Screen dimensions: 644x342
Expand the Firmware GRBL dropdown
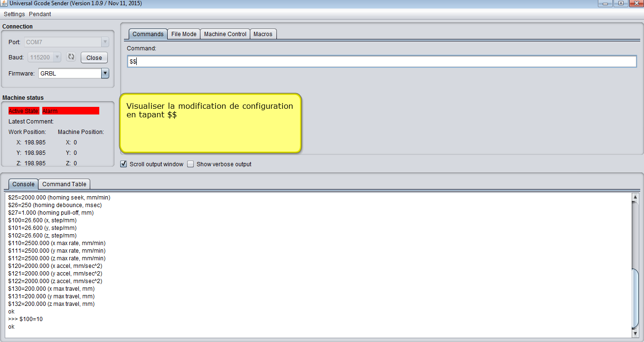pyautogui.click(x=105, y=74)
